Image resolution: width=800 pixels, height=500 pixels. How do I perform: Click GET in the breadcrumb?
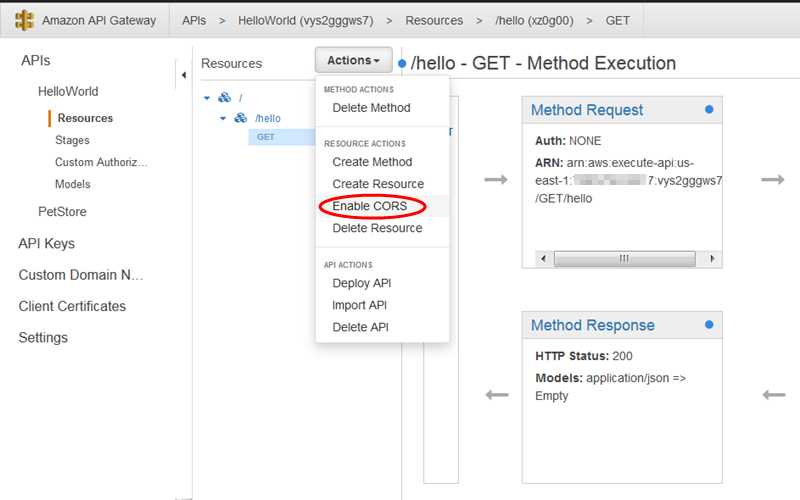(x=617, y=20)
